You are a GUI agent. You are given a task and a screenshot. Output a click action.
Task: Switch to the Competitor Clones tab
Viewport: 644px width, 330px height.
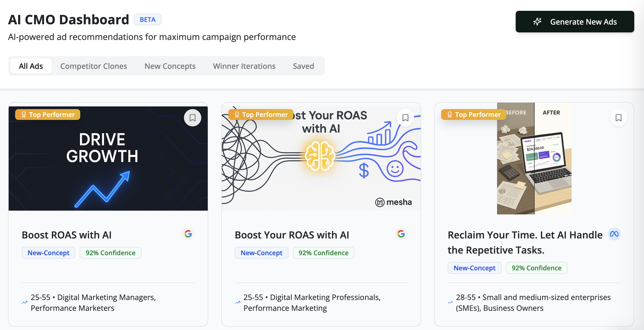93,66
